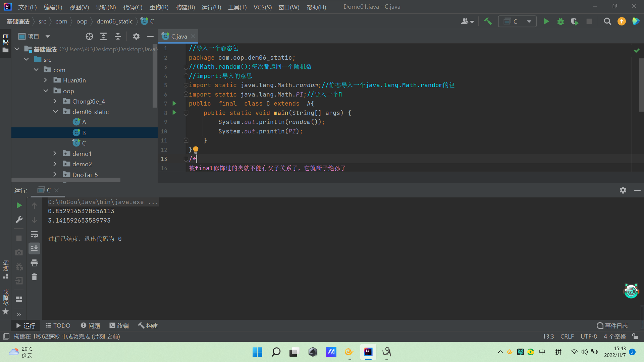
Task: Toggle read-only lock icon in status bar
Action: 635,336
